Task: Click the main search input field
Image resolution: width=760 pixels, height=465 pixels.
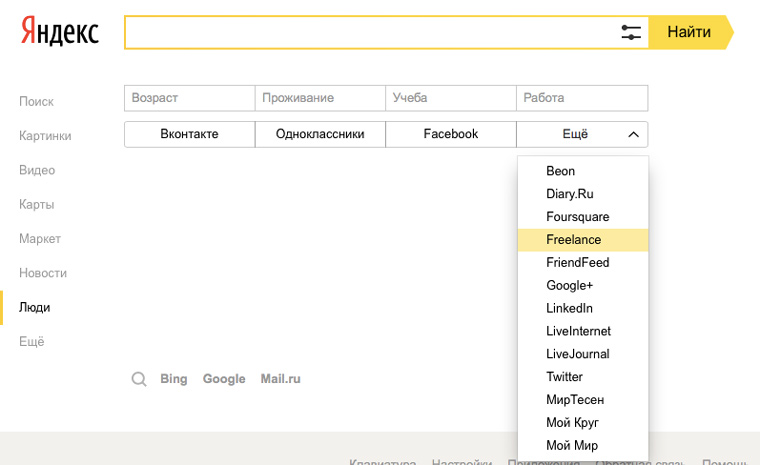Action: pyautogui.click(x=370, y=32)
